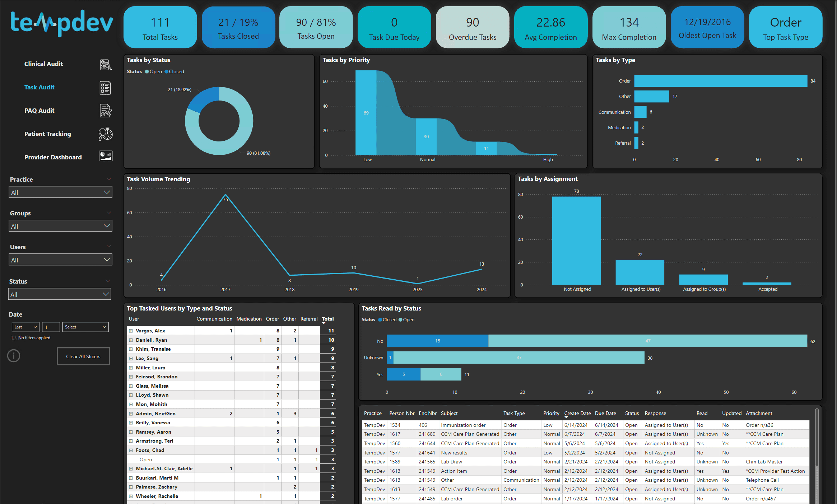Expand the Admin, NextGen row
The image size is (837, 504).
click(x=131, y=414)
